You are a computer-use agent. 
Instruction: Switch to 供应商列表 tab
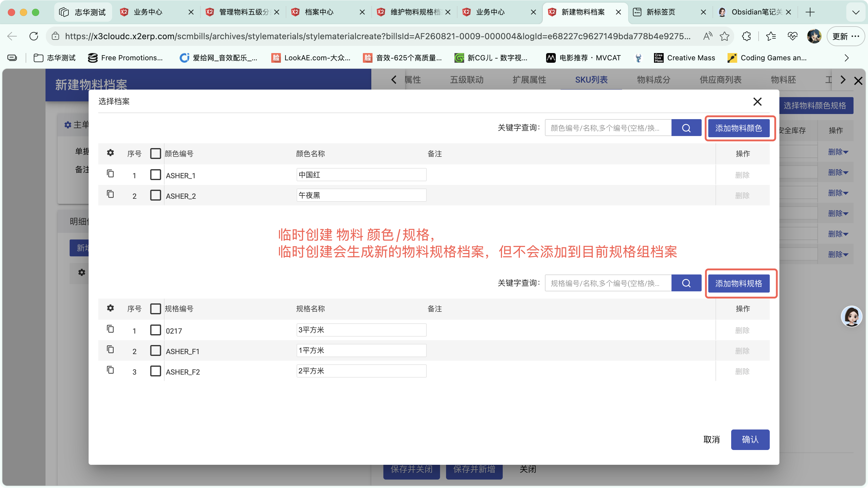720,80
